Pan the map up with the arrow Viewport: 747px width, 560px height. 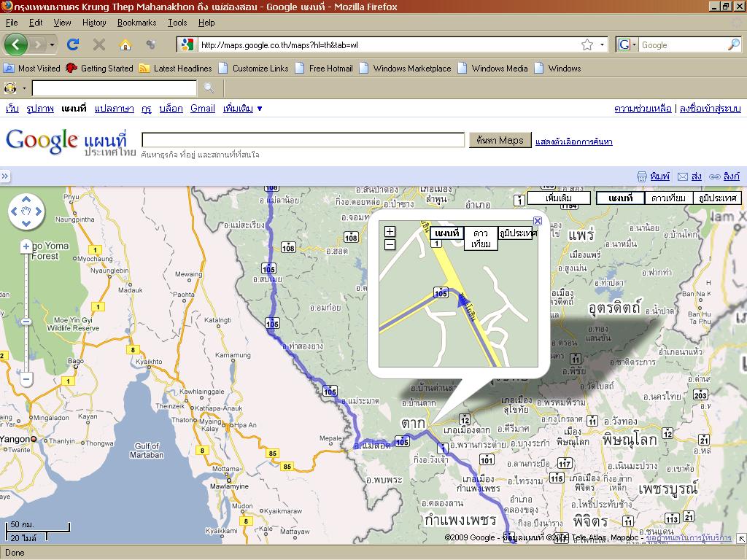26,200
